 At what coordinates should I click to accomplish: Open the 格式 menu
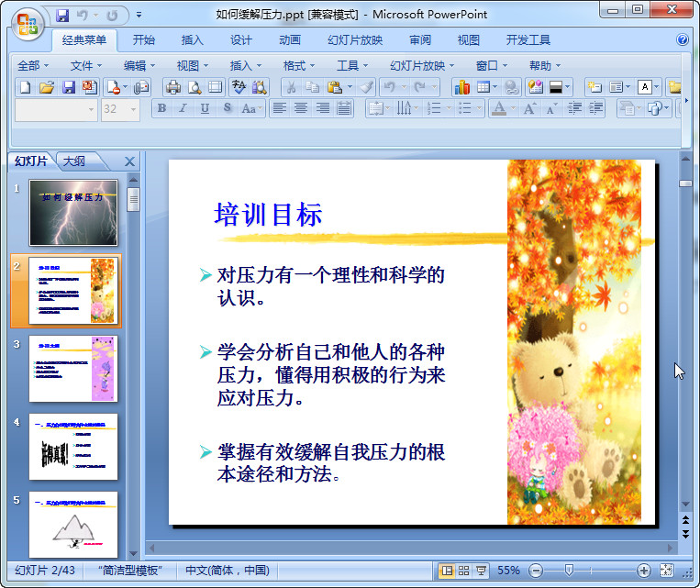coord(299,66)
